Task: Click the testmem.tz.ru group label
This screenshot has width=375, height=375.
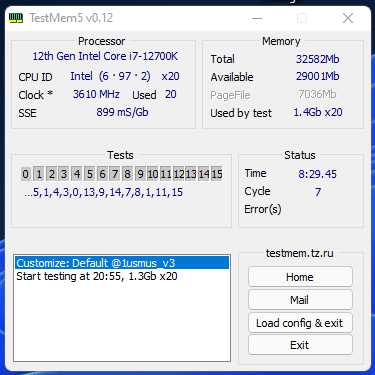Action: pos(300,253)
